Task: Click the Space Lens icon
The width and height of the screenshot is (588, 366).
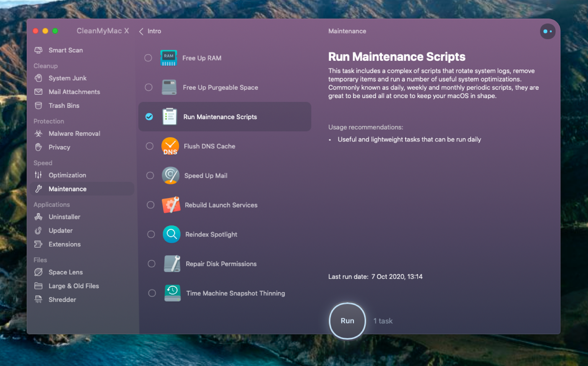Action: pos(38,272)
